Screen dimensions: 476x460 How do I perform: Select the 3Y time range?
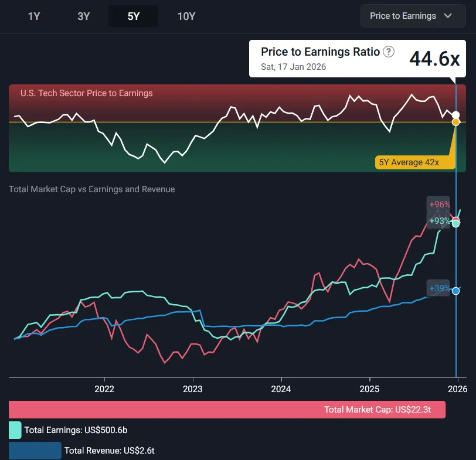[84, 16]
